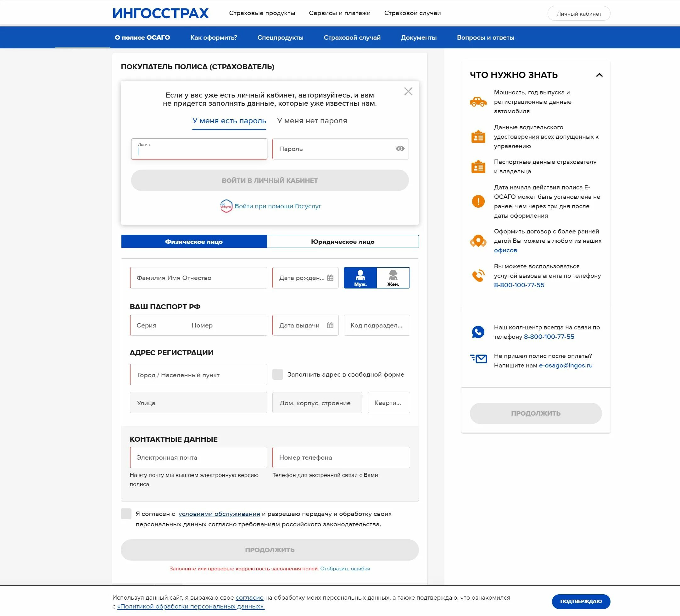Click the blue call-center phone icon
The width and height of the screenshot is (680, 616).
coord(478,332)
